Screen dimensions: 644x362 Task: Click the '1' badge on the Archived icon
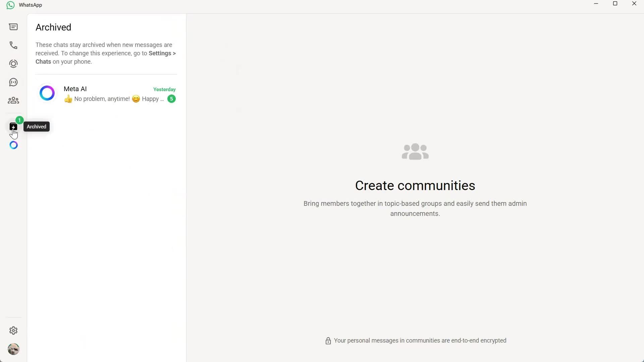pyautogui.click(x=19, y=120)
